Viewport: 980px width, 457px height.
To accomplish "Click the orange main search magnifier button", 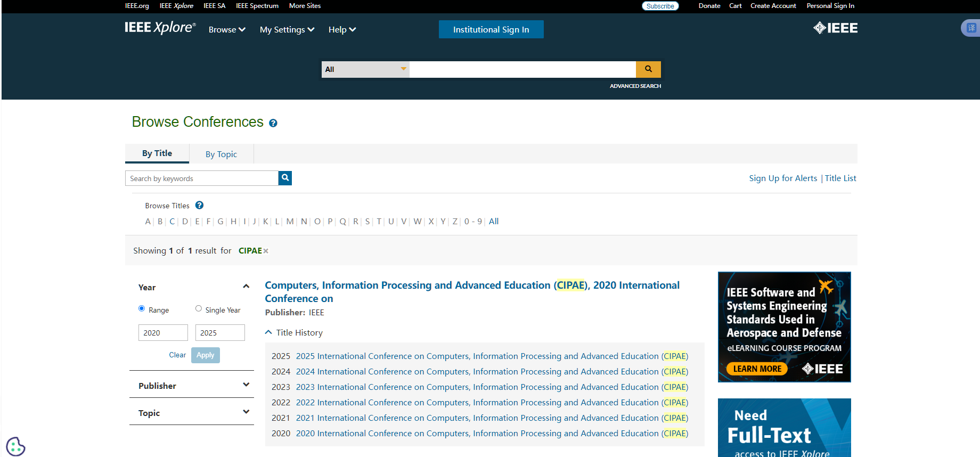I will [648, 69].
